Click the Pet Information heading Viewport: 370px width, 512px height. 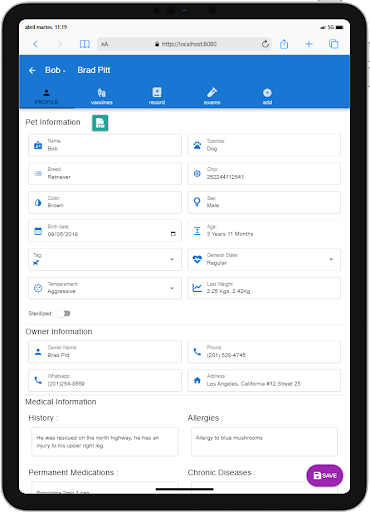(53, 122)
